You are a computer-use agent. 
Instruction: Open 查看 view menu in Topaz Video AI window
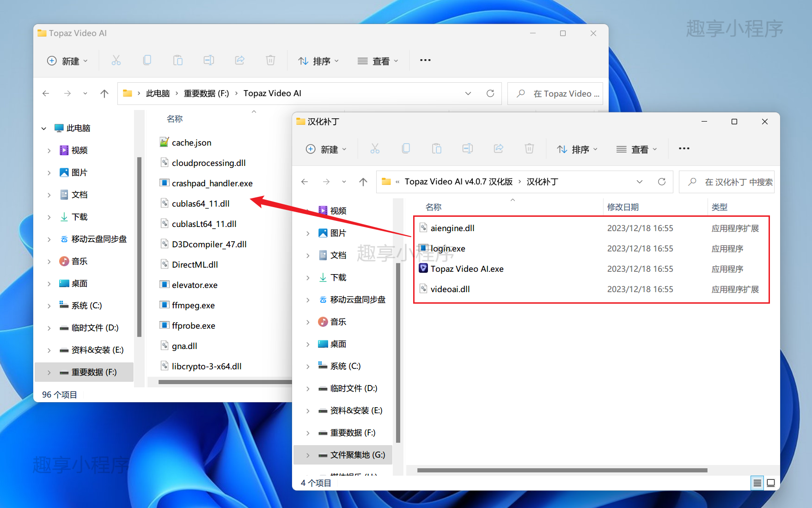378,61
